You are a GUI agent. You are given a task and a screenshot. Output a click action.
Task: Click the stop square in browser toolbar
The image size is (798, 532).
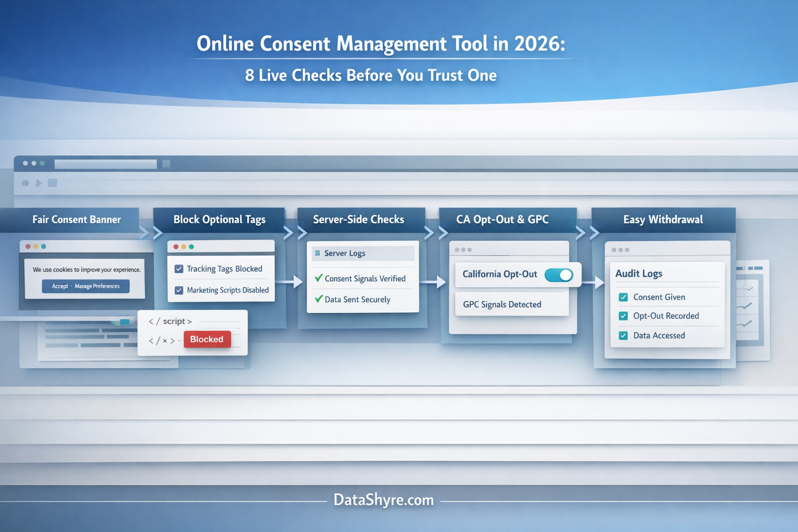52,183
